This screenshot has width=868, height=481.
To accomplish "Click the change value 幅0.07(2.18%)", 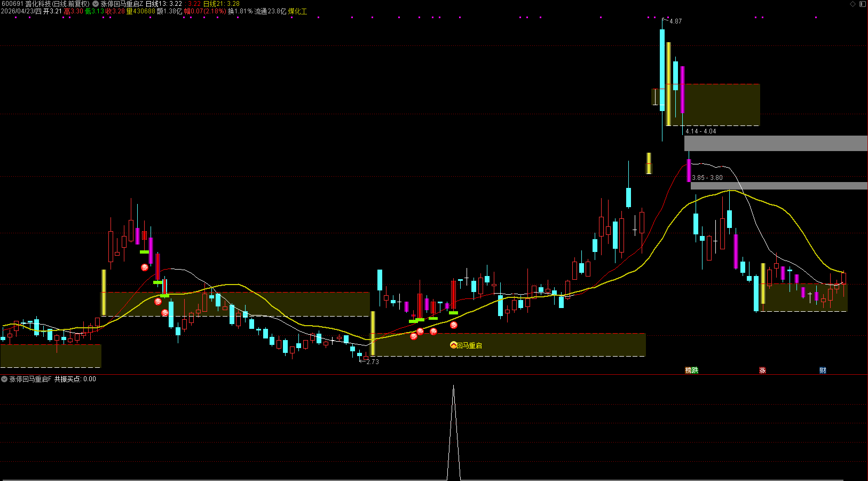I will pos(205,11).
